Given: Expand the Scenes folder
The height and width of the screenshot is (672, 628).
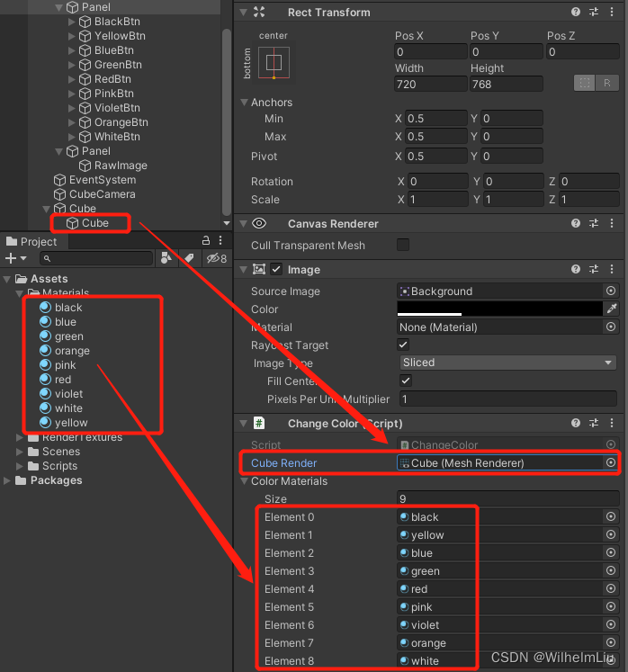Looking at the screenshot, I should [x=20, y=452].
